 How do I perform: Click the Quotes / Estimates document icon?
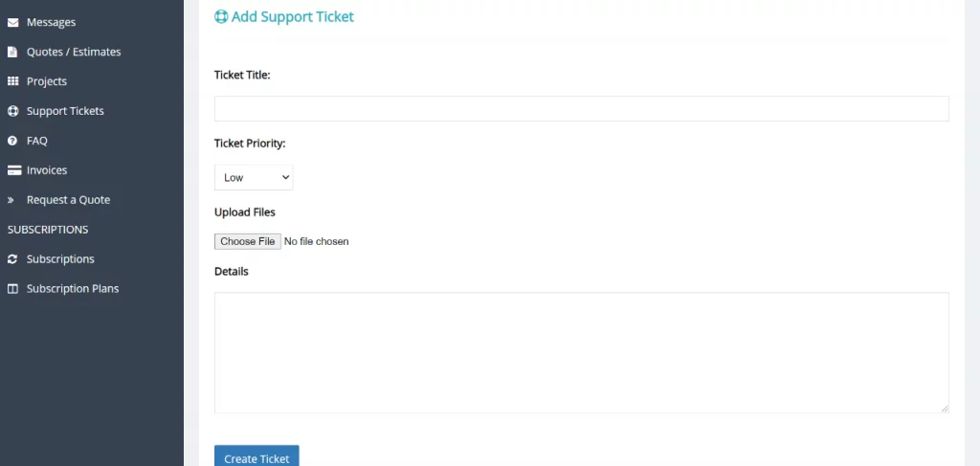12,52
